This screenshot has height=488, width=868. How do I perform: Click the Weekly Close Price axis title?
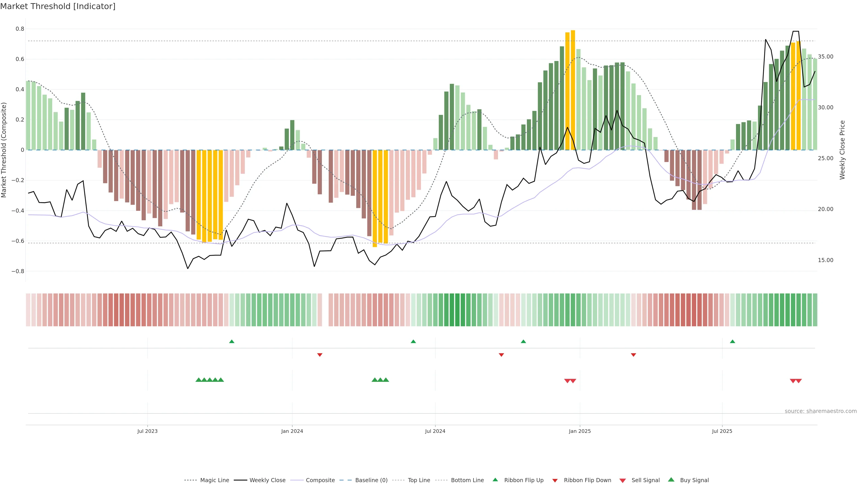pyautogui.click(x=842, y=150)
